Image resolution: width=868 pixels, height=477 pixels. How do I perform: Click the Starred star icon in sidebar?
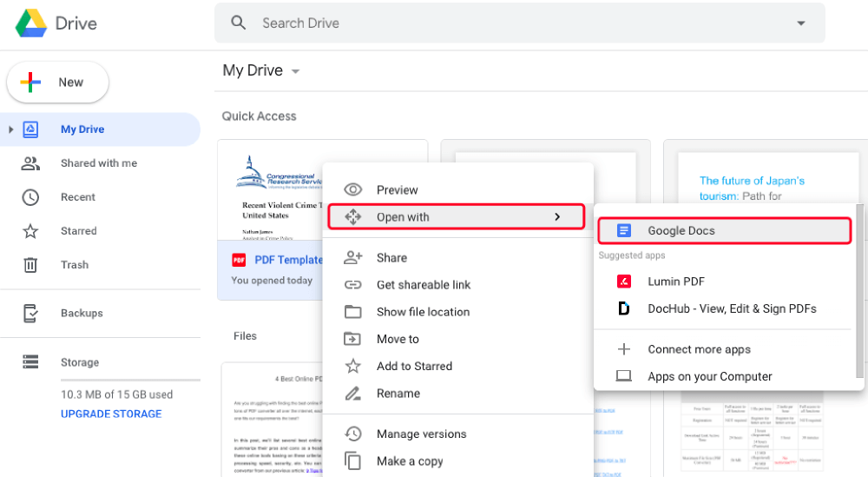[x=30, y=231]
